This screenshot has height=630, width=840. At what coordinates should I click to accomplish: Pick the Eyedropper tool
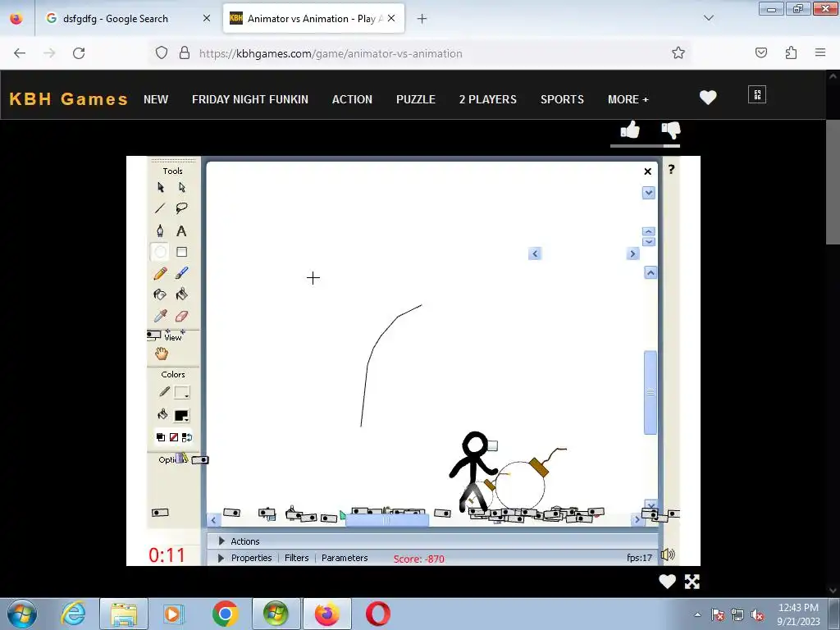[x=160, y=316]
